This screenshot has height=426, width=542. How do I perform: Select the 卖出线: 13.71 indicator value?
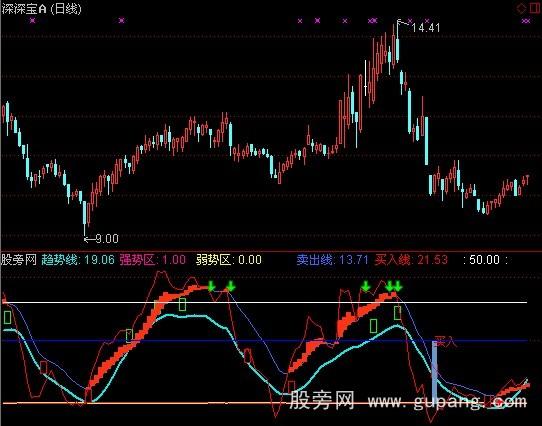coord(333,260)
